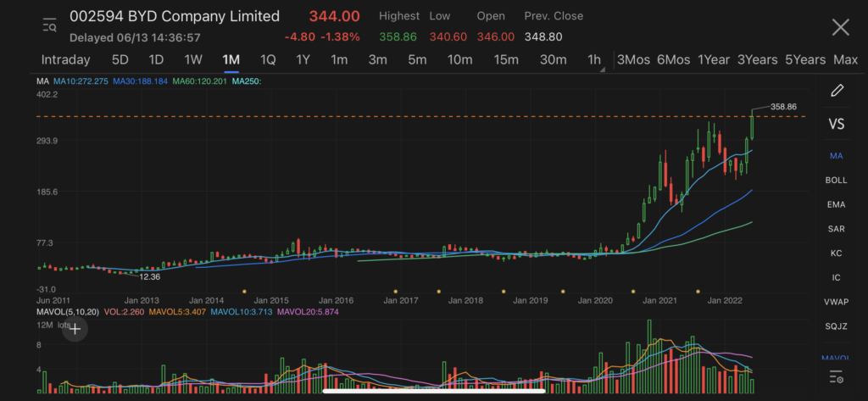The image size is (868, 401).
Task: Open indicator settings icon at bottom right
Action: [x=836, y=379]
